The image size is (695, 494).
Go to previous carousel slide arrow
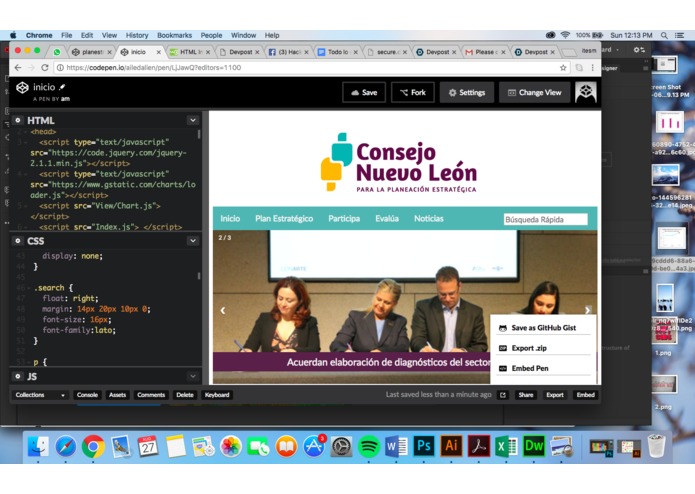pos(223,311)
